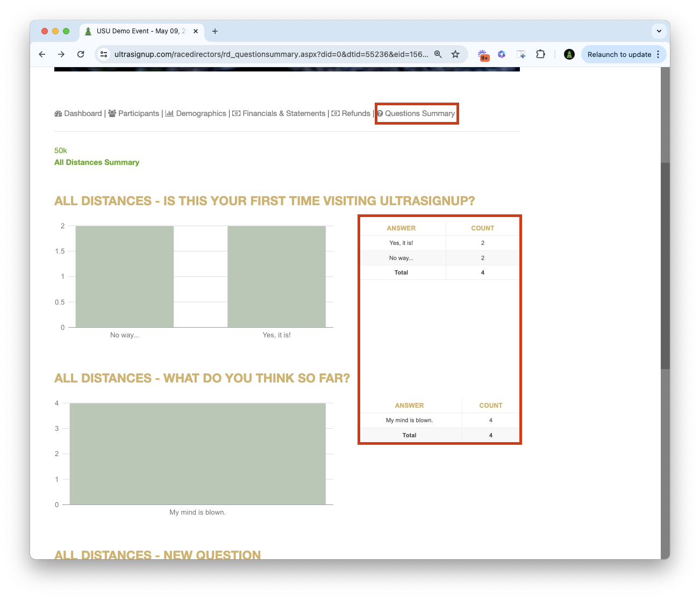The height and width of the screenshot is (599, 700).
Task: Expand the tab search dropdown arrow
Action: tap(659, 31)
